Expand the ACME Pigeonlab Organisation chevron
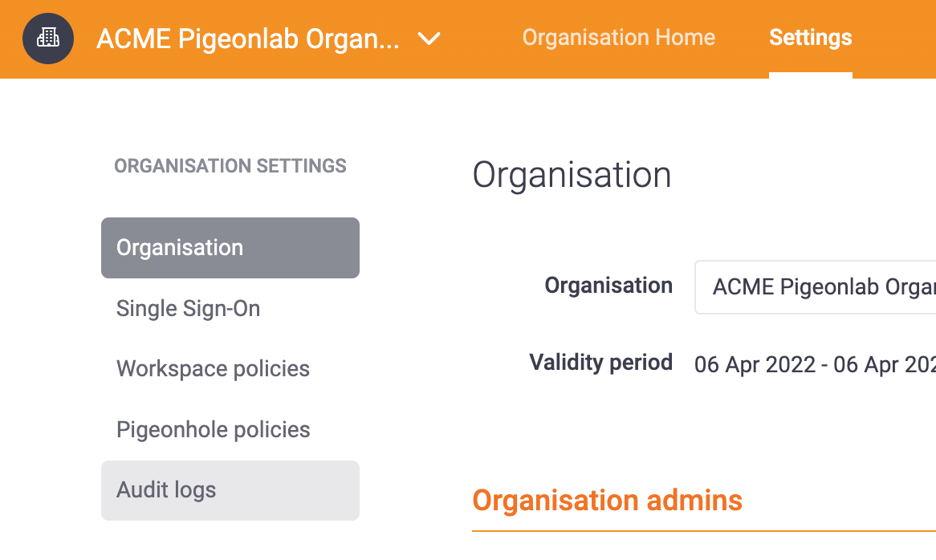 click(429, 39)
